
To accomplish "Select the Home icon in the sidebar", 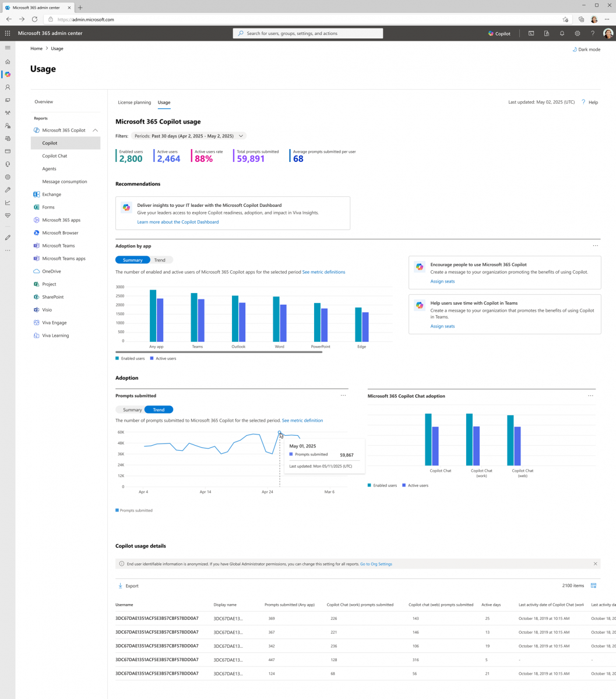I will pos(7,61).
